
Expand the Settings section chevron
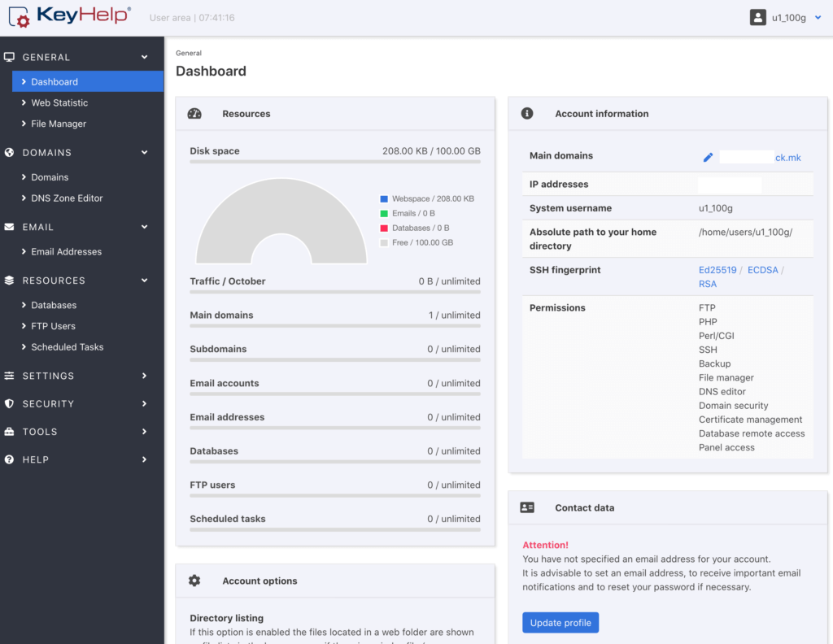click(x=145, y=376)
